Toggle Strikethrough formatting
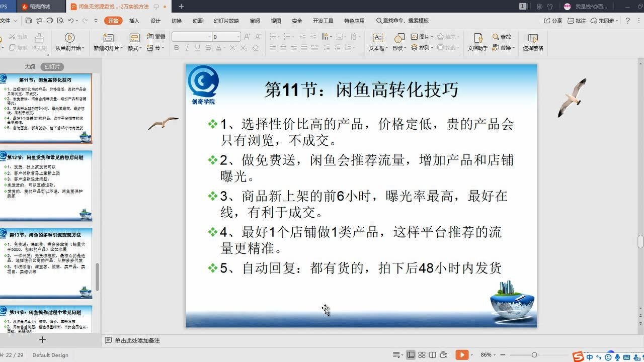This screenshot has width=644, height=362. [208, 48]
